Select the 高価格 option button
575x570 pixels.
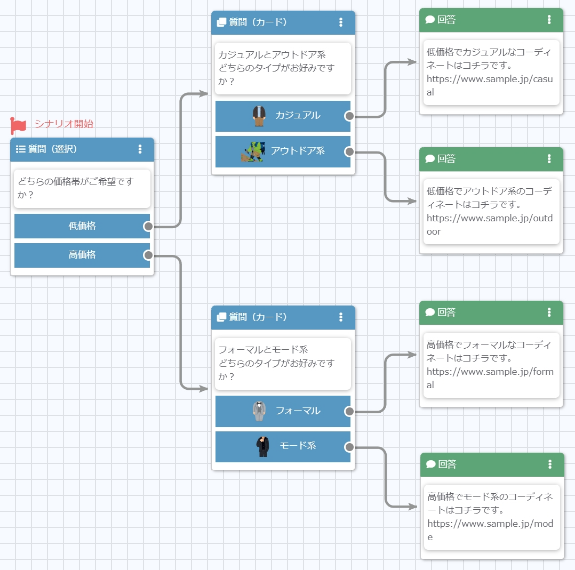(82, 255)
